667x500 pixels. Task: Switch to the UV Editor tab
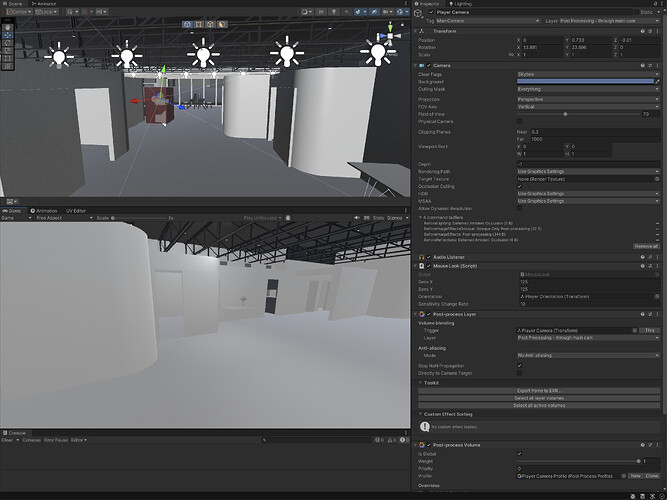tap(75, 211)
